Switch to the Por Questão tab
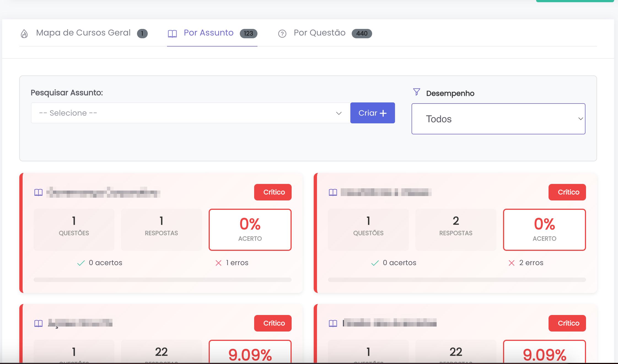The width and height of the screenshot is (618, 364). pos(319,33)
